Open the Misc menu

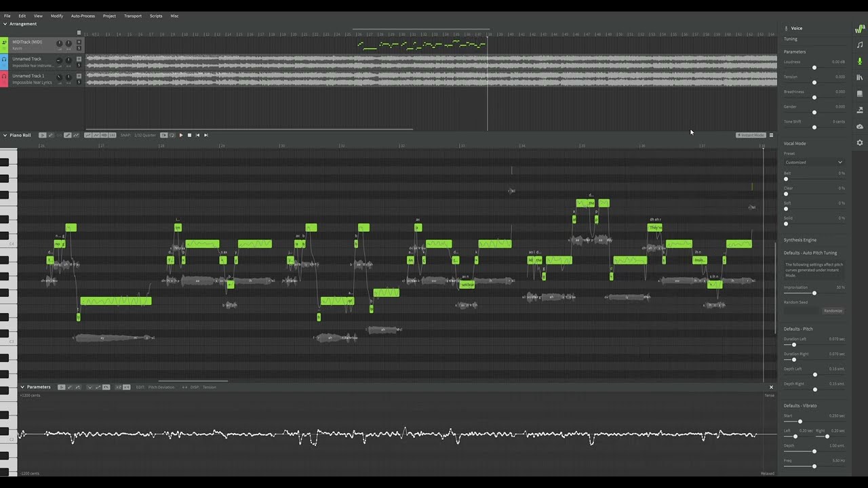pos(174,16)
